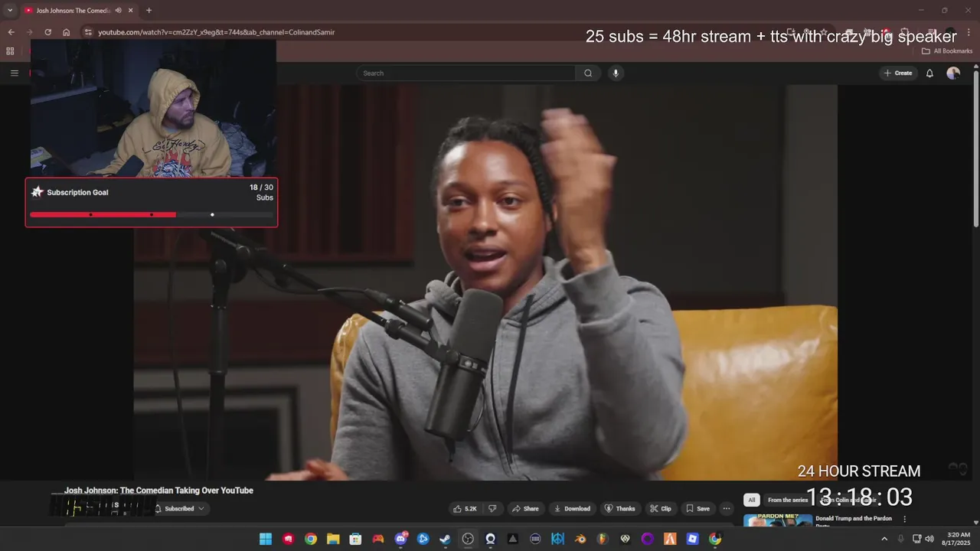Open the site information icon in address bar
This screenshot has width=980, height=551.
tap(88, 32)
